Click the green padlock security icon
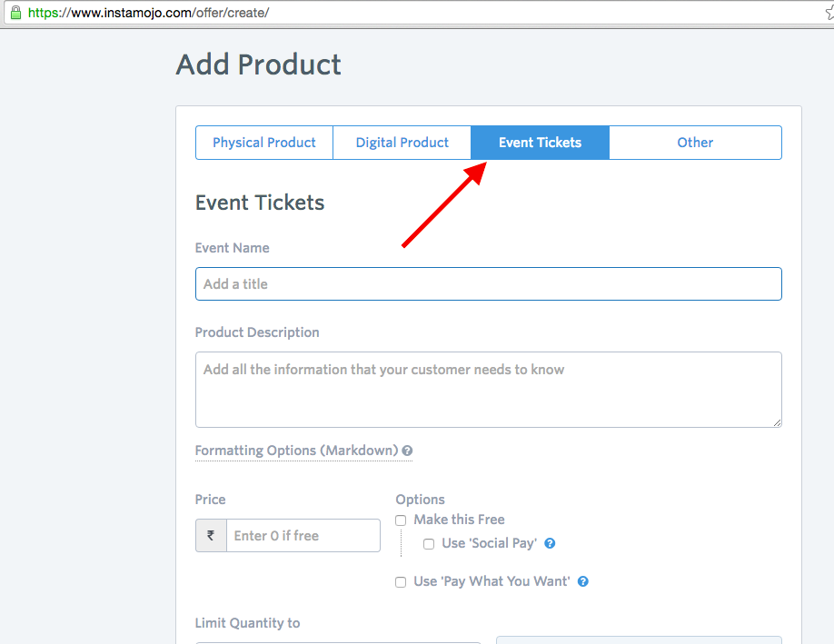Screen dimensions: 834x644 [15, 13]
